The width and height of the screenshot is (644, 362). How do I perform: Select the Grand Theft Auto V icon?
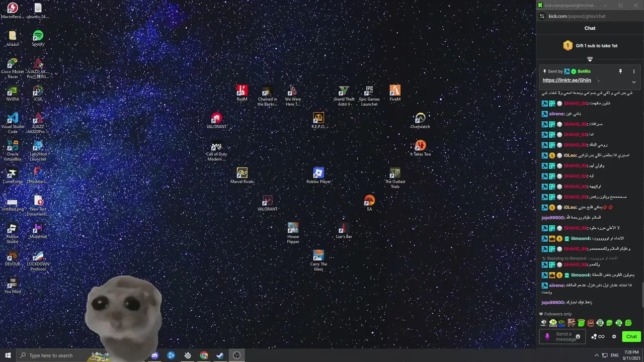(x=344, y=96)
